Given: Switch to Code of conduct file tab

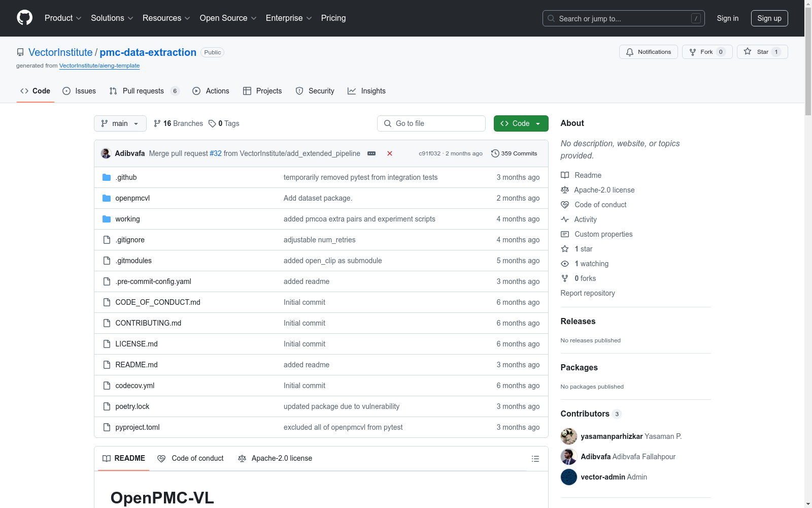Looking at the screenshot, I should point(191,458).
